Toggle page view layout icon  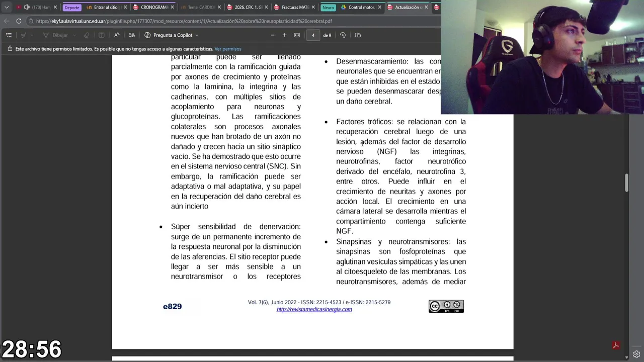click(x=358, y=35)
